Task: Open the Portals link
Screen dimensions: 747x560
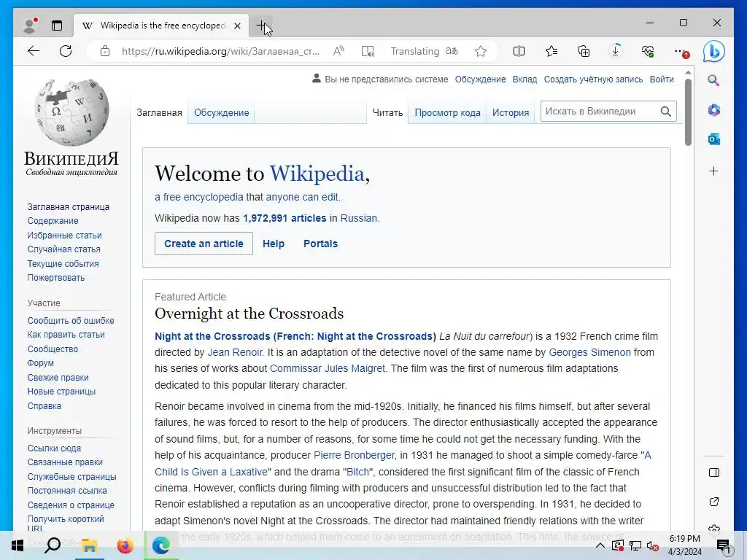Action: click(x=321, y=244)
